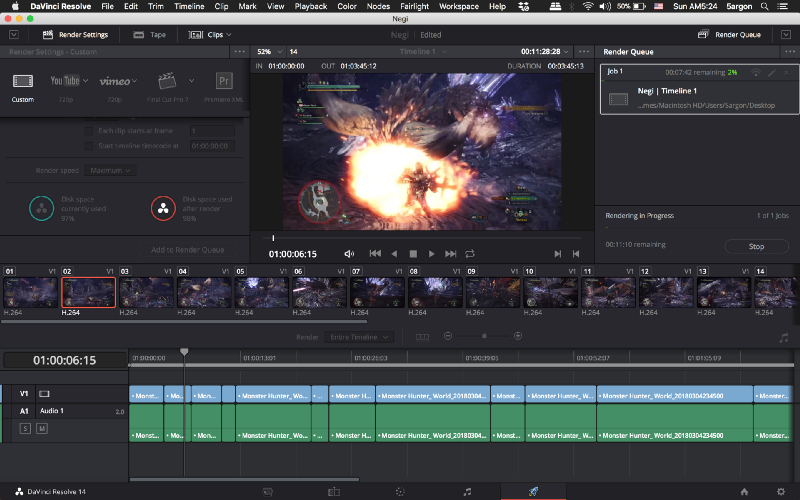Open Render Settings panel options menu
Image resolution: width=800 pixels, height=500 pixels.
click(239, 52)
